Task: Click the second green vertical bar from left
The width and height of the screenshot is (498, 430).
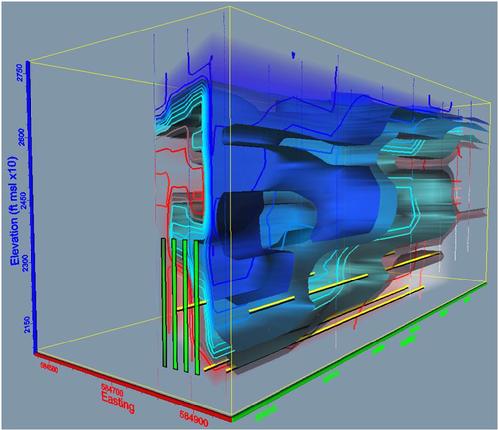Action: (x=174, y=304)
